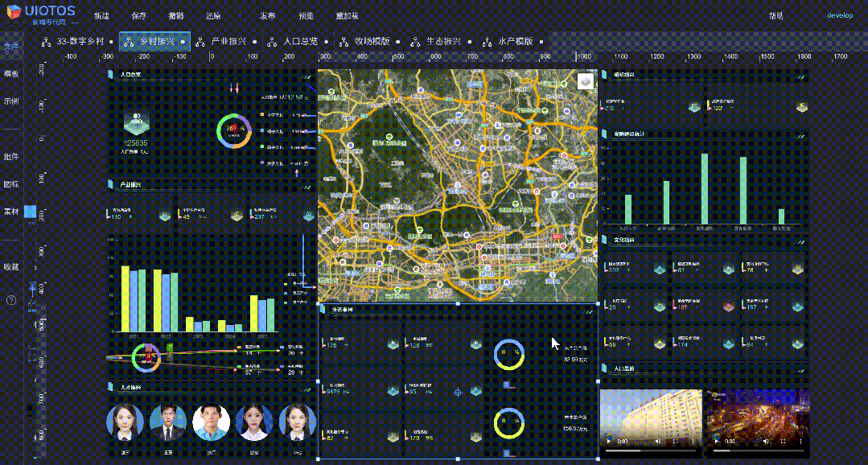Image resolution: width=868 pixels, height=465 pixels.
Task: Click the 产业振兴 panel title
Action: [x=130, y=184]
